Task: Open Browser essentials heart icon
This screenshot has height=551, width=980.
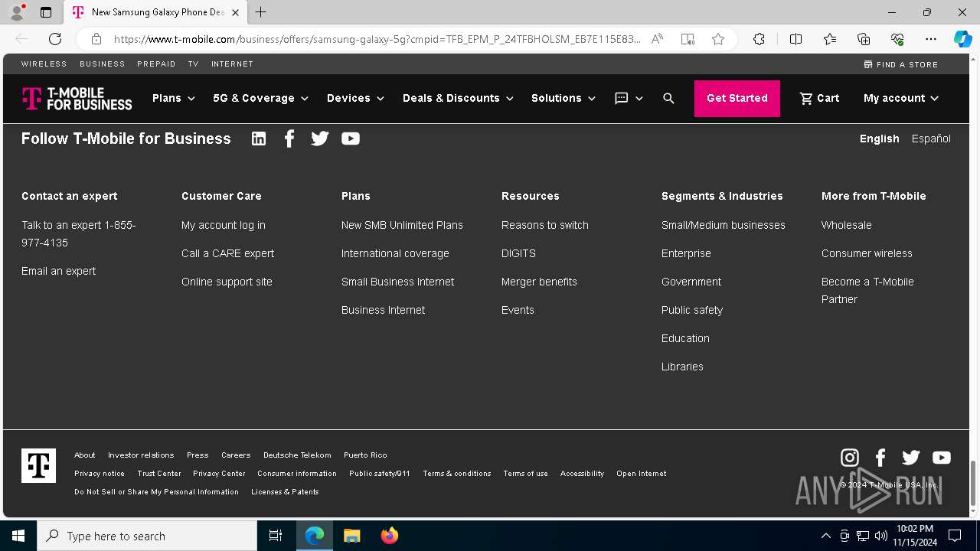Action: (897, 39)
